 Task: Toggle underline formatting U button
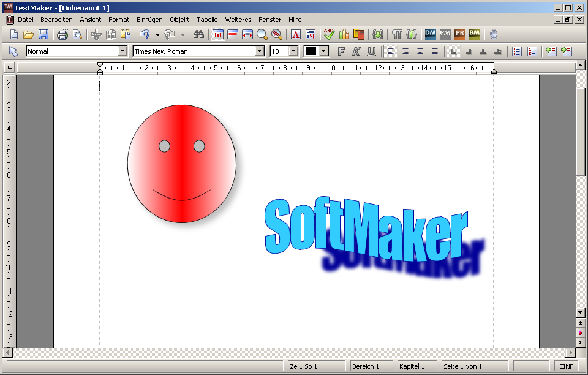[371, 51]
